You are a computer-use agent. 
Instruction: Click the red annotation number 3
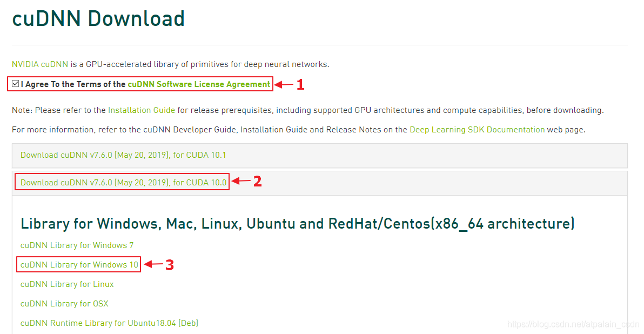170,265
